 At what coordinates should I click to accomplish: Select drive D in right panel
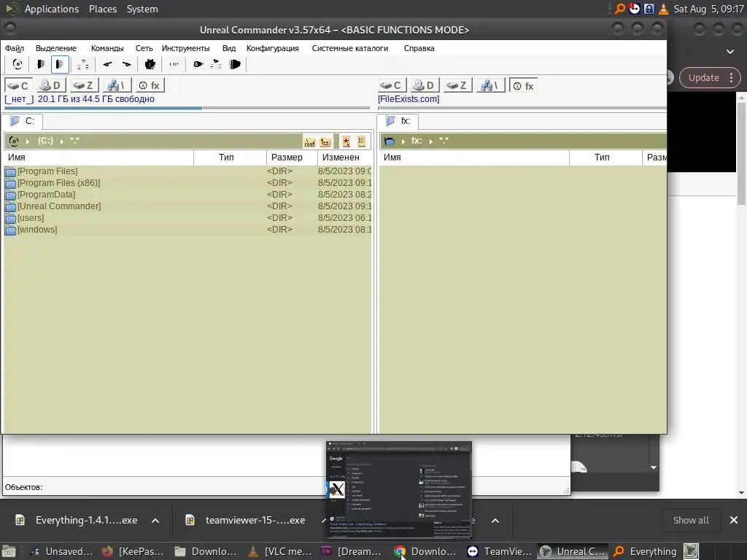pyautogui.click(x=425, y=85)
